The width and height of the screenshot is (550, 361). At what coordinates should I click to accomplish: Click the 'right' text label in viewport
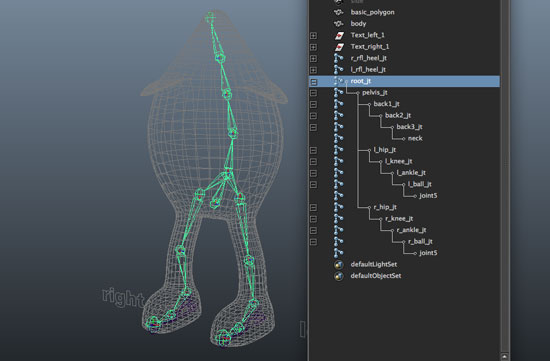pyautogui.click(x=123, y=298)
